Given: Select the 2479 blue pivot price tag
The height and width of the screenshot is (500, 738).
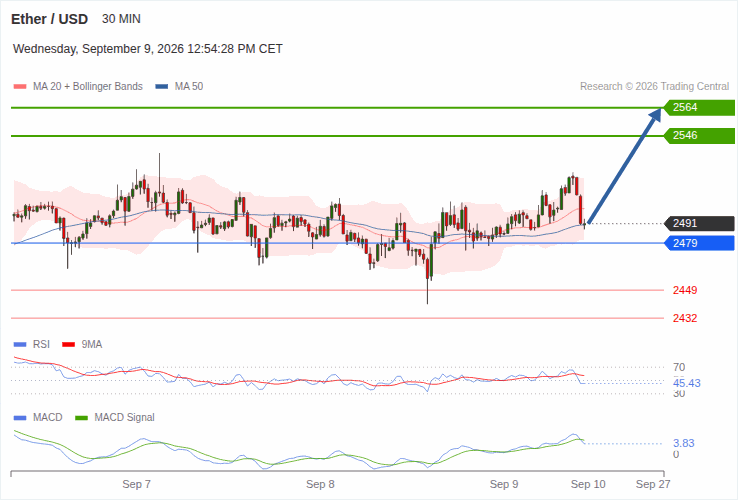Looking at the screenshot, I should [x=699, y=243].
